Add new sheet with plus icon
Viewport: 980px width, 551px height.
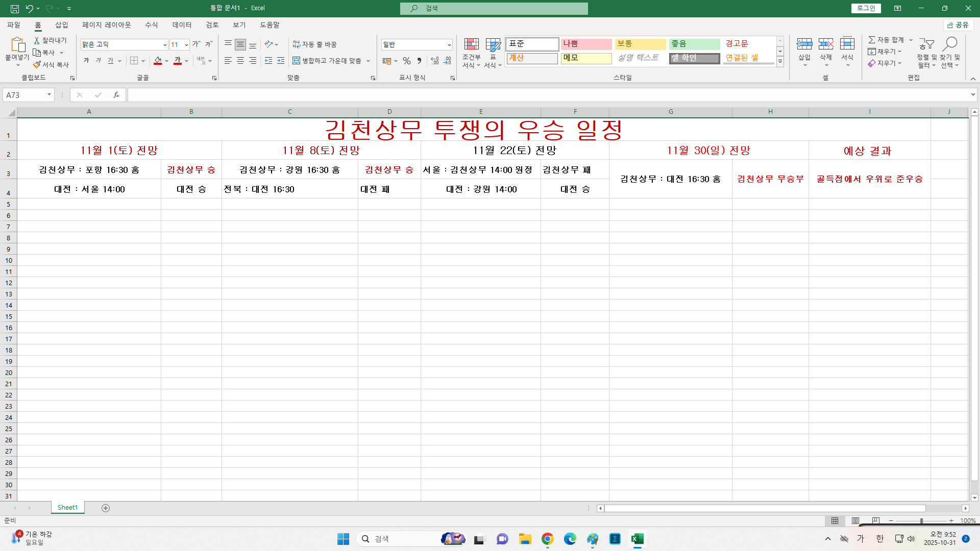tap(106, 508)
